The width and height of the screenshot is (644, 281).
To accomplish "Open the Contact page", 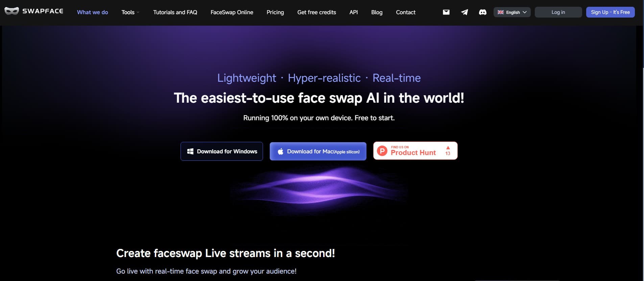I will tap(406, 12).
